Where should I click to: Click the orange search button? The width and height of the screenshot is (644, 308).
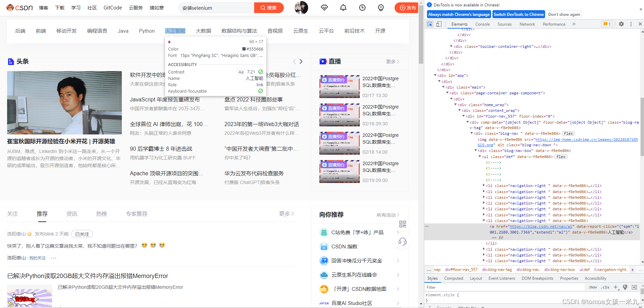coord(269,8)
